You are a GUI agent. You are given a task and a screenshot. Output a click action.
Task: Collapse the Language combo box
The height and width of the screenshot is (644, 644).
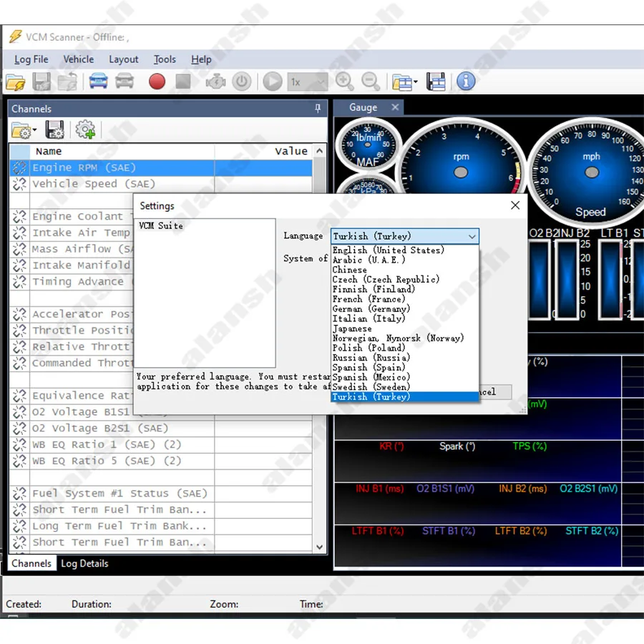[472, 236]
